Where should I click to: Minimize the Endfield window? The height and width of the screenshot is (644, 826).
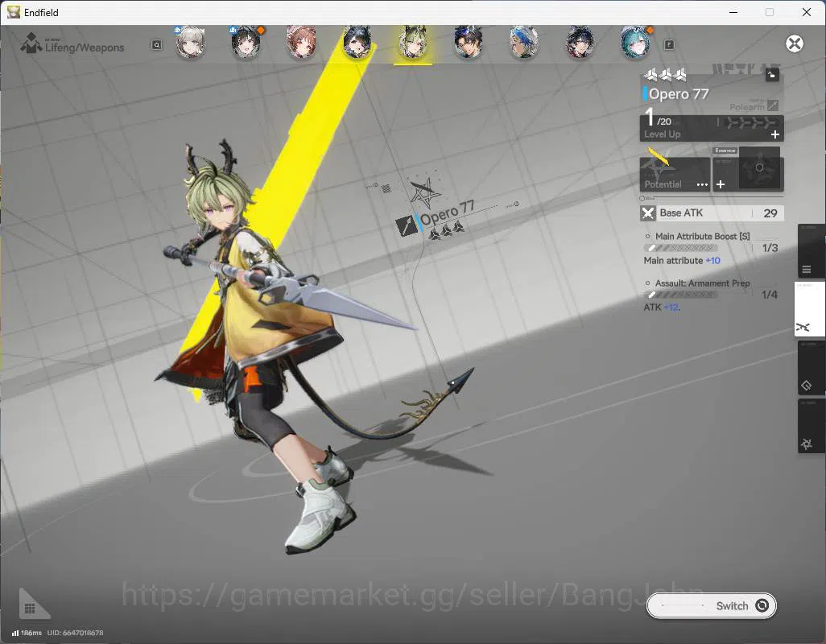point(733,12)
